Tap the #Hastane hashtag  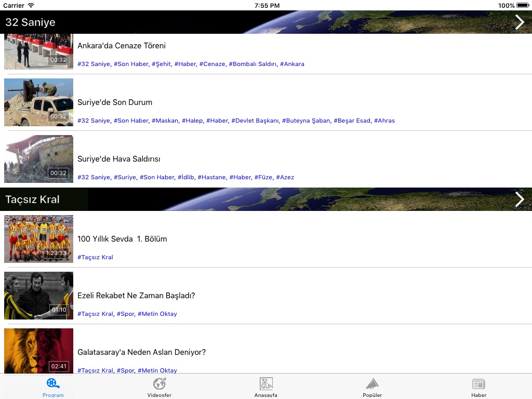pyautogui.click(x=212, y=177)
